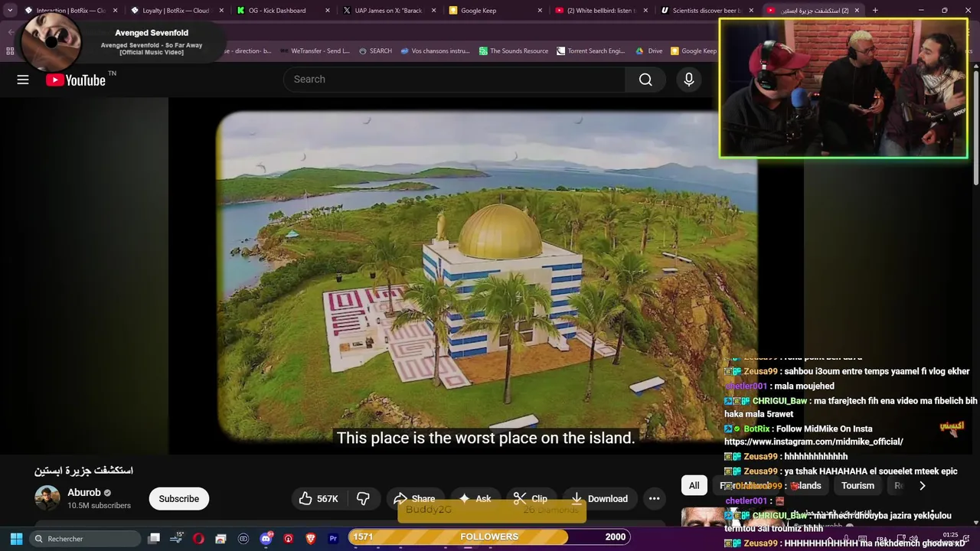The width and height of the screenshot is (980, 551).
Task: Switch to Scientists discover beer tab
Action: click(x=706, y=11)
